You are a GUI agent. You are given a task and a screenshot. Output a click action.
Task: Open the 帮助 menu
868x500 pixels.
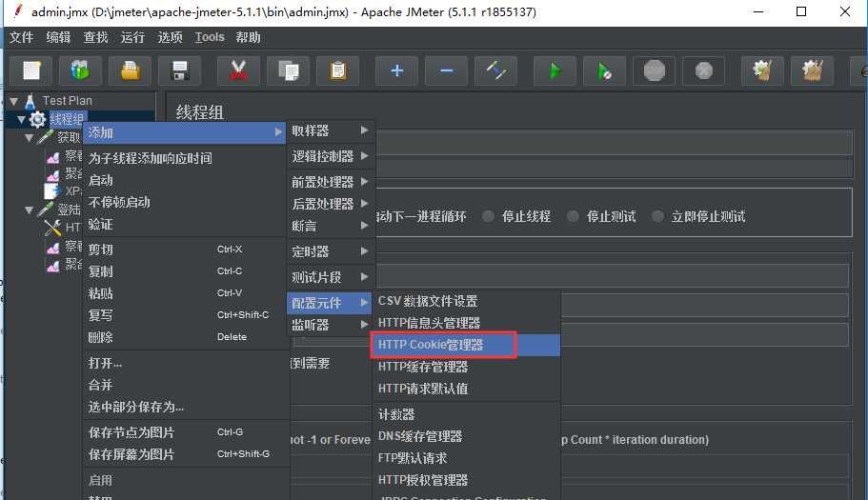pos(248,37)
